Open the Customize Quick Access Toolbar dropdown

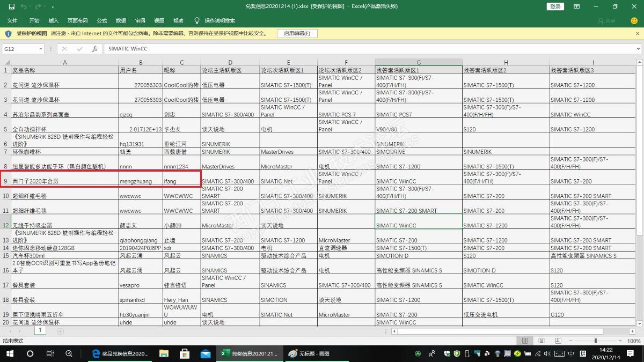click(x=53, y=7)
